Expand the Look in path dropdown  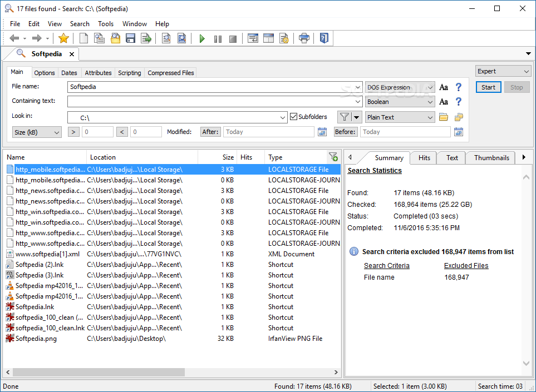click(x=283, y=117)
